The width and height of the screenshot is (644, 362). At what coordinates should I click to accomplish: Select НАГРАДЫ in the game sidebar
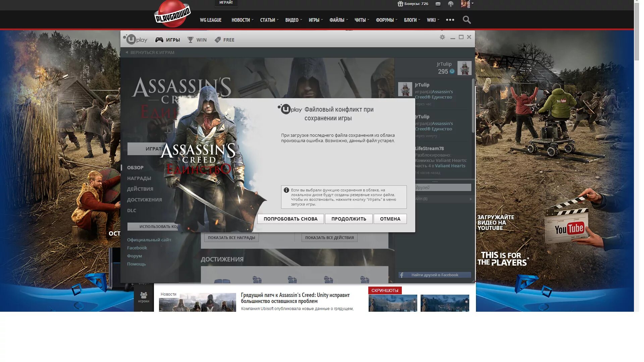139,178
